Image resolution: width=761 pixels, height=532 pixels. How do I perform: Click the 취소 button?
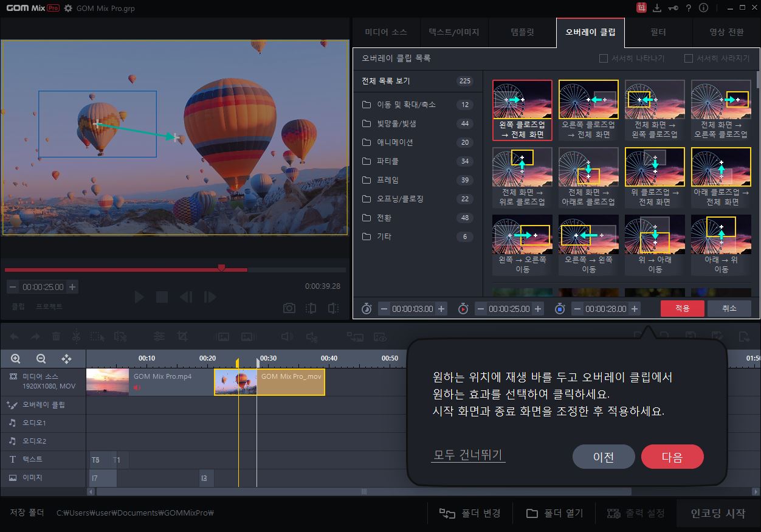tap(729, 308)
